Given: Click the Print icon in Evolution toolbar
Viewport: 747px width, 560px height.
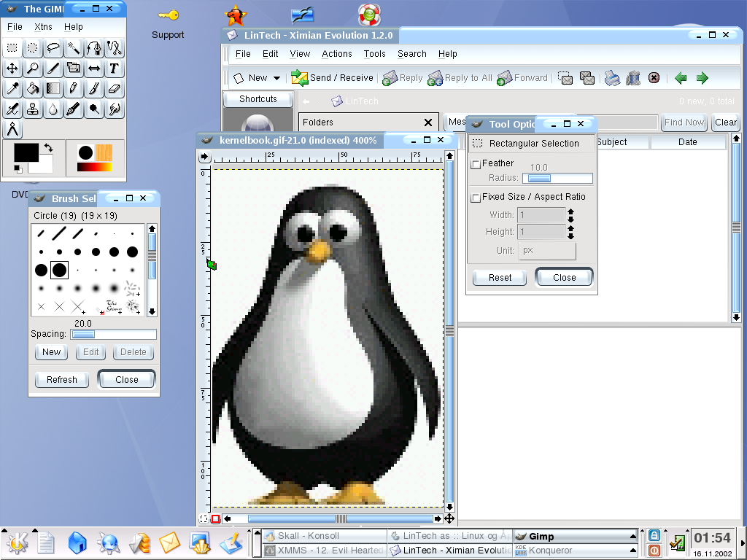Looking at the screenshot, I should [x=612, y=77].
